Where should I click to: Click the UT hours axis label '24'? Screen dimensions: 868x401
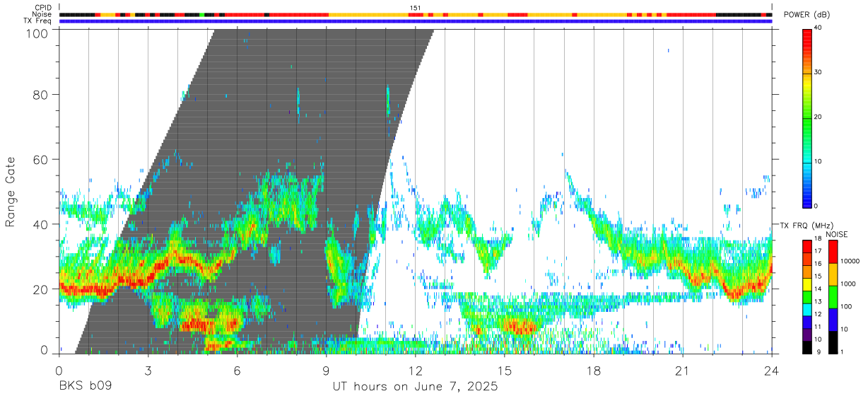click(x=771, y=371)
